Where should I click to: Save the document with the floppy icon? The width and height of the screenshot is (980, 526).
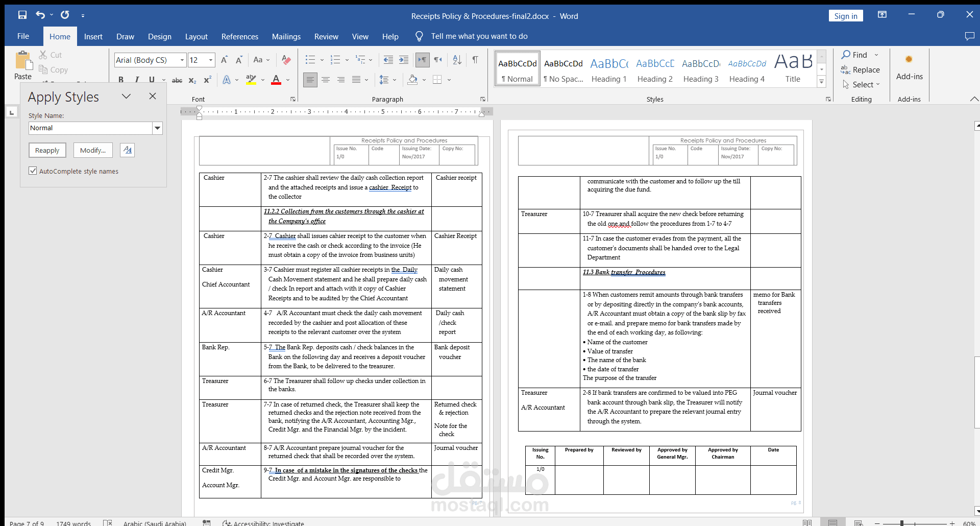pos(22,15)
